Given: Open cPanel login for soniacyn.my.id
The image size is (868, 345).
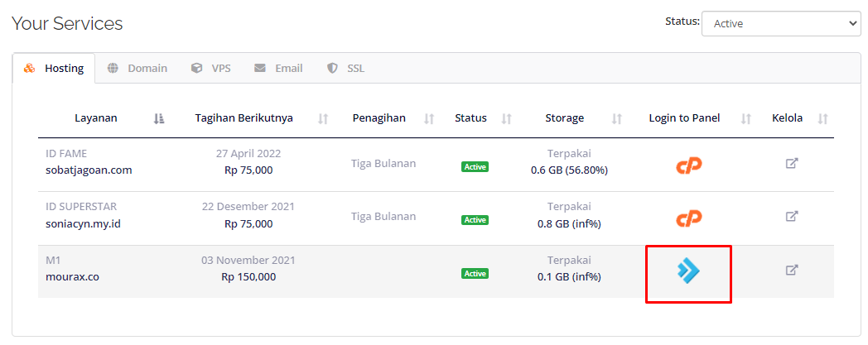Looking at the screenshot, I should click(x=688, y=218).
